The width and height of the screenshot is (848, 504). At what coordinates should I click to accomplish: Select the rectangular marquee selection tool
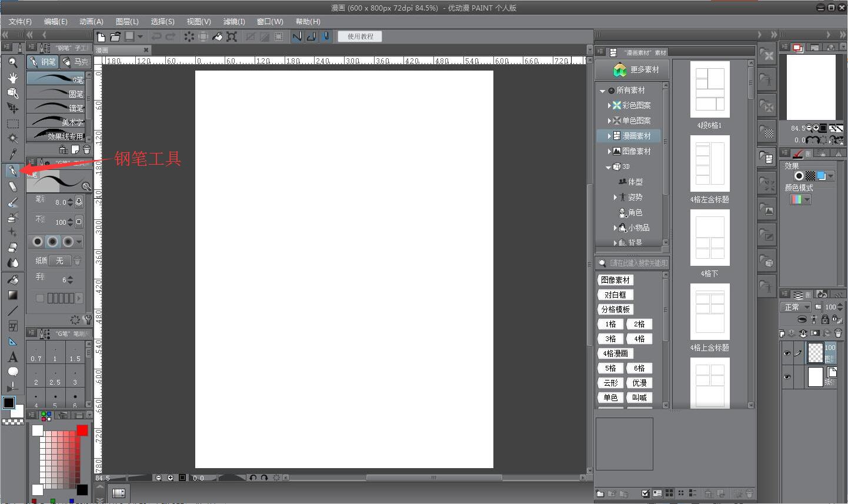coord(12,124)
